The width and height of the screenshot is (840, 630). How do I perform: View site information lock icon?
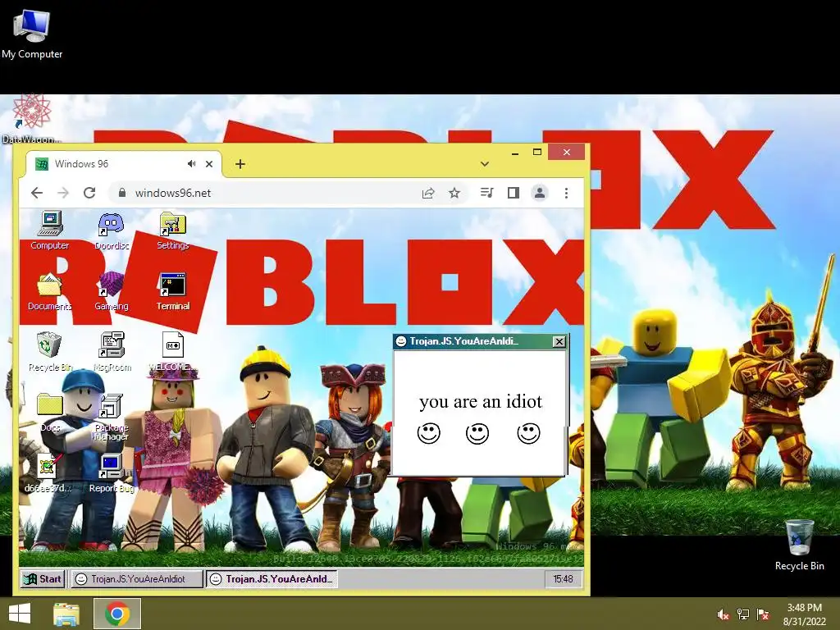coord(122,192)
